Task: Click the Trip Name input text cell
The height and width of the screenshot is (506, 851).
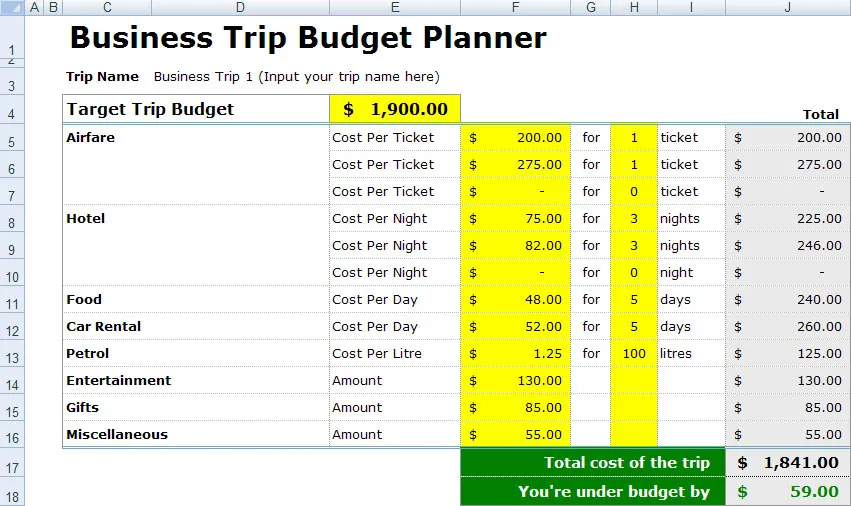Action: [x=296, y=77]
